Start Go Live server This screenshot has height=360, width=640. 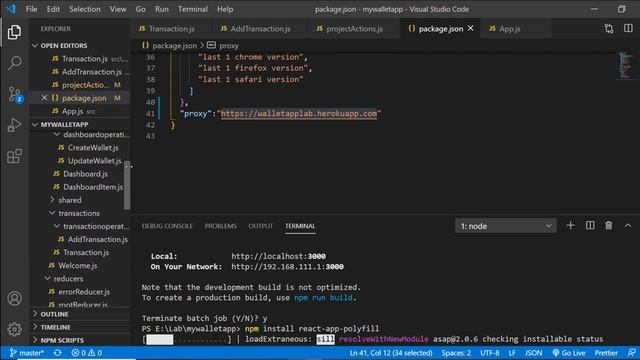point(569,353)
